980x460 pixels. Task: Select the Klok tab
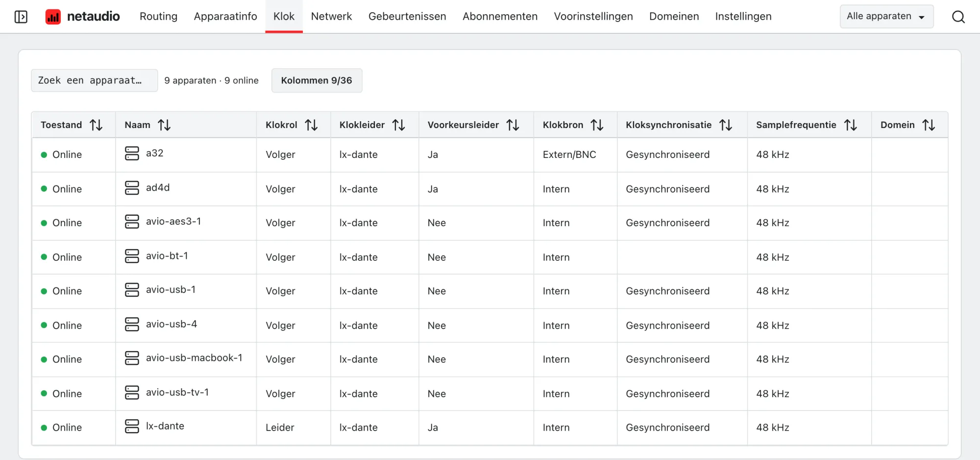pyautogui.click(x=284, y=17)
